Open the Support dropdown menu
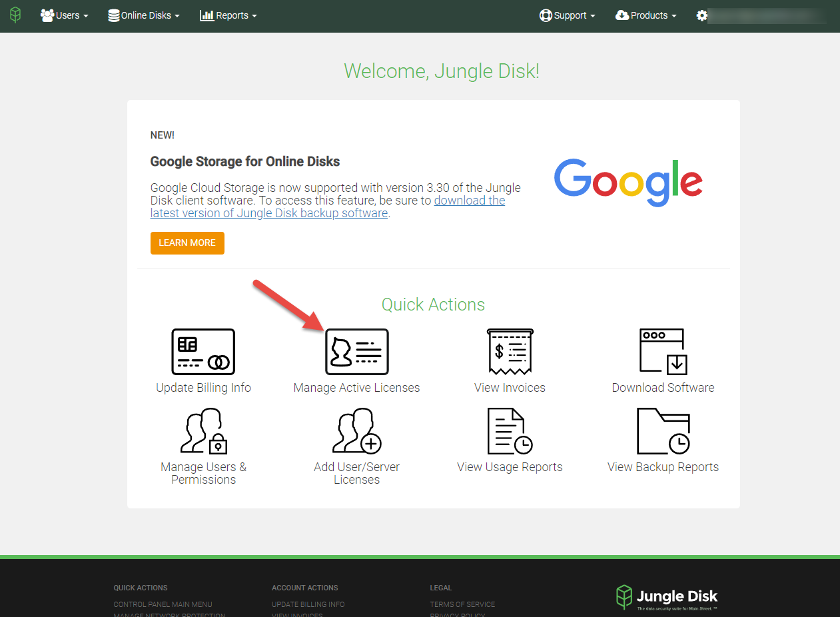Viewport: 840px width, 617px height. point(568,15)
